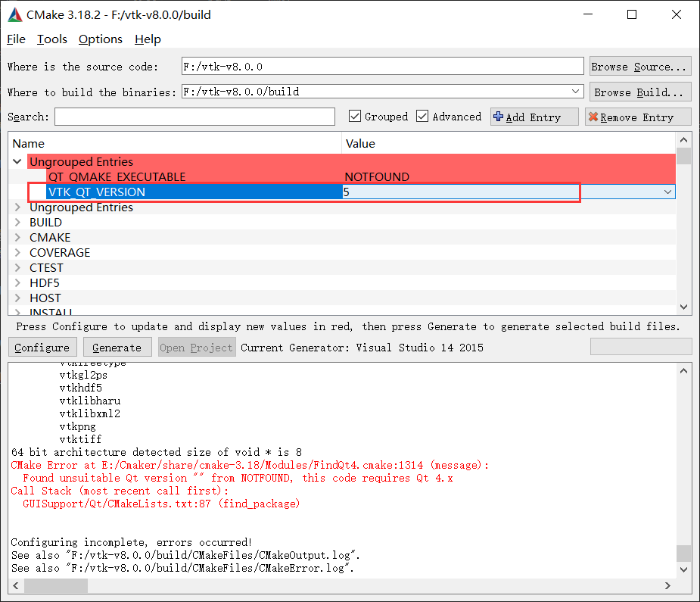Click the vtkhdf5 line in output
The height and width of the screenshot is (602, 700).
tap(80, 388)
